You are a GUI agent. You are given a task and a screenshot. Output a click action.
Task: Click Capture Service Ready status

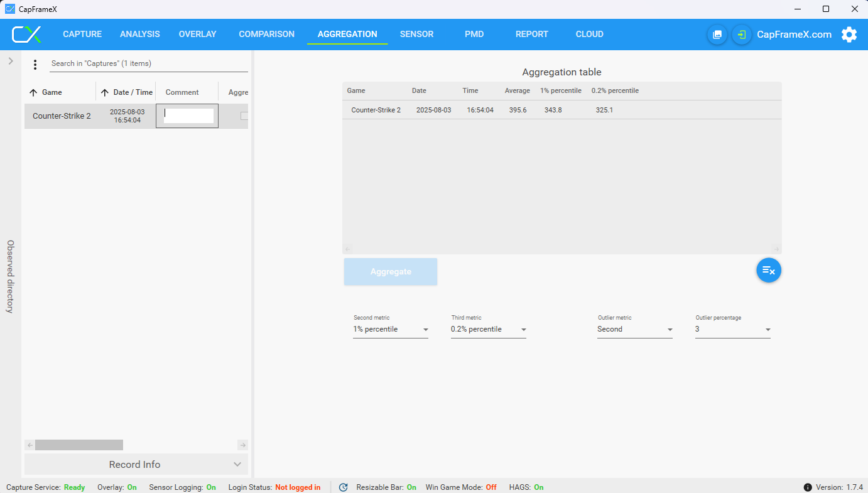point(45,487)
